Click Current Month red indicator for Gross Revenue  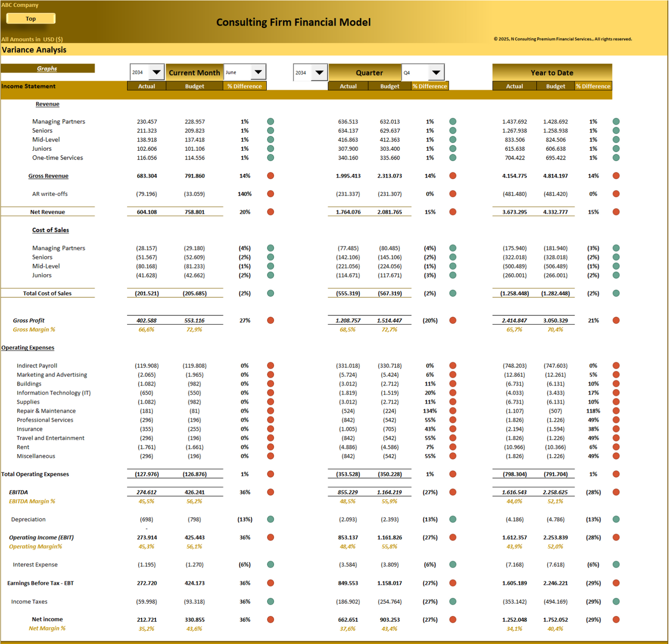pyautogui.click(x=271, y=176)
